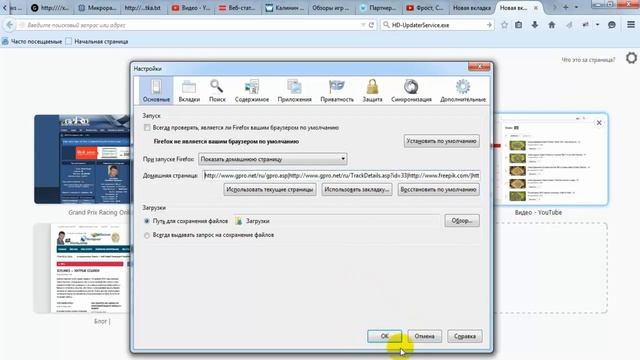Remove the Видео - YouTube tile with X

click(599, 122)
